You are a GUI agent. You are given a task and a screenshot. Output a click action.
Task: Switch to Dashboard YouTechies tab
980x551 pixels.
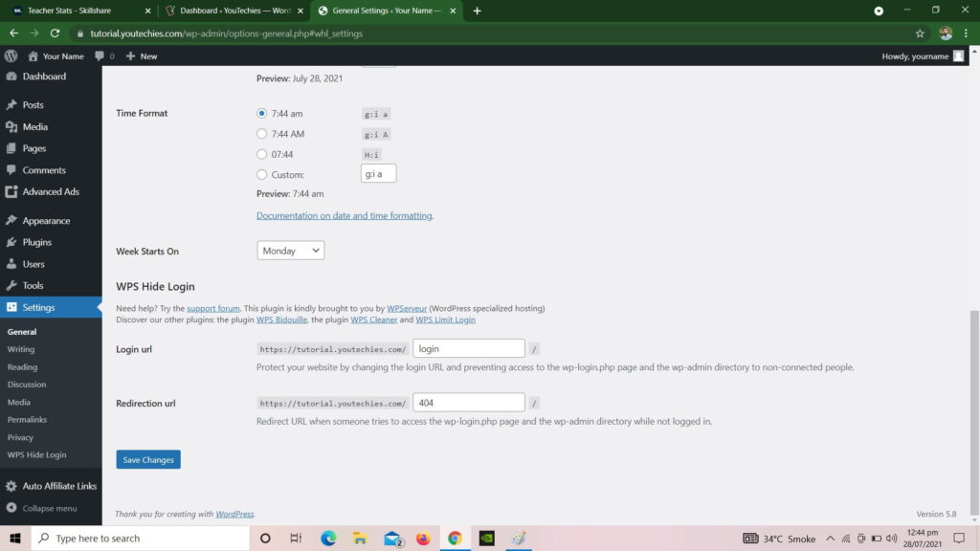point(234,11)
